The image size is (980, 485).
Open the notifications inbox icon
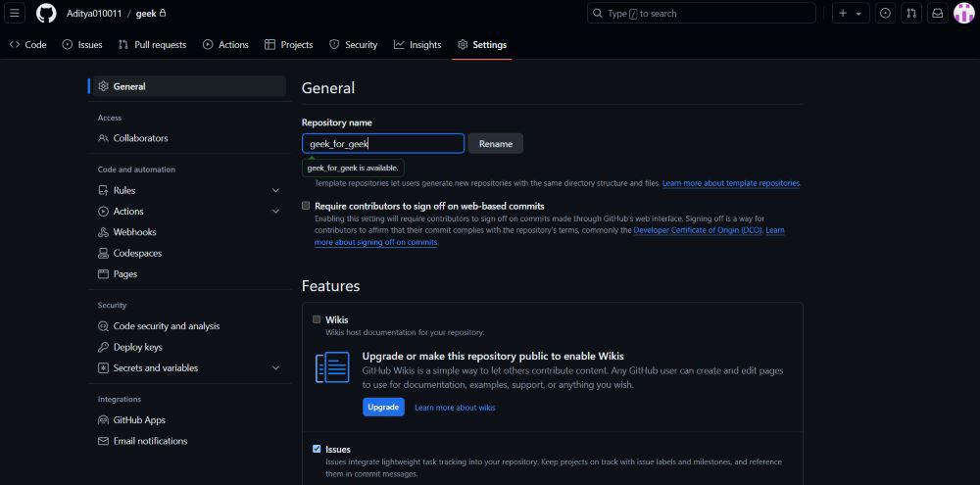[x=938, y=13]
